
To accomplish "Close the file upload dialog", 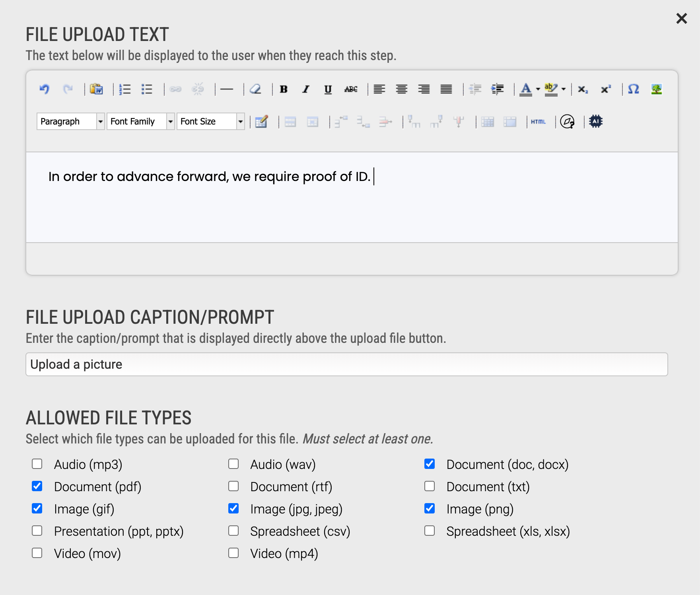I will [682, 18].
